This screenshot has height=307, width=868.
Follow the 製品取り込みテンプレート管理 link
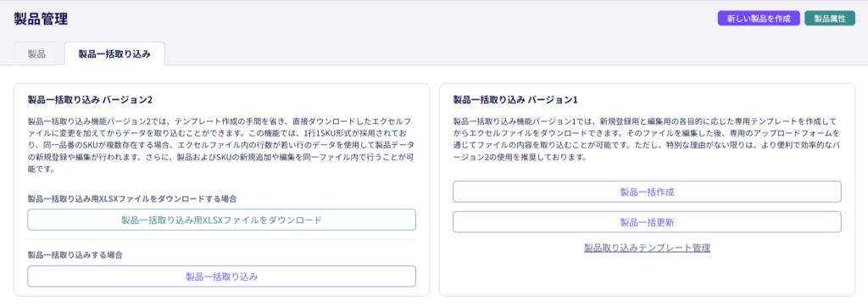click(x=647, y=248)
